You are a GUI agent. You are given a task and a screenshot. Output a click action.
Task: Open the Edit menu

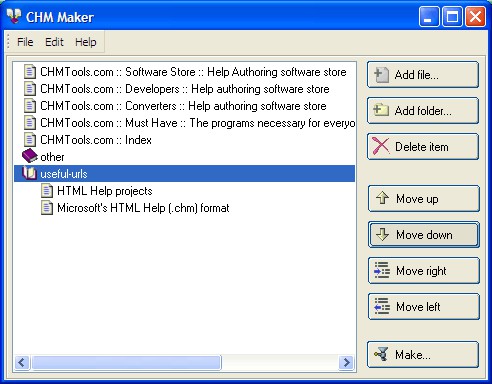[54, 42]
